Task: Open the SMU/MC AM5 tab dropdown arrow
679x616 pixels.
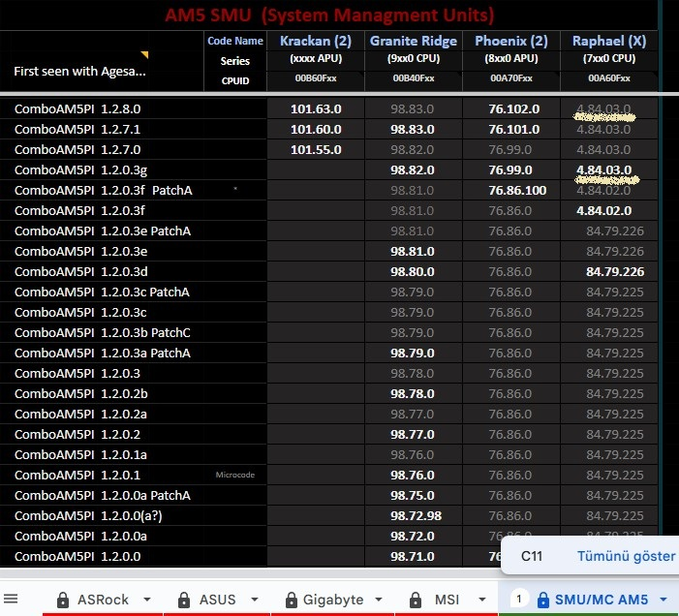Action: 663,600
